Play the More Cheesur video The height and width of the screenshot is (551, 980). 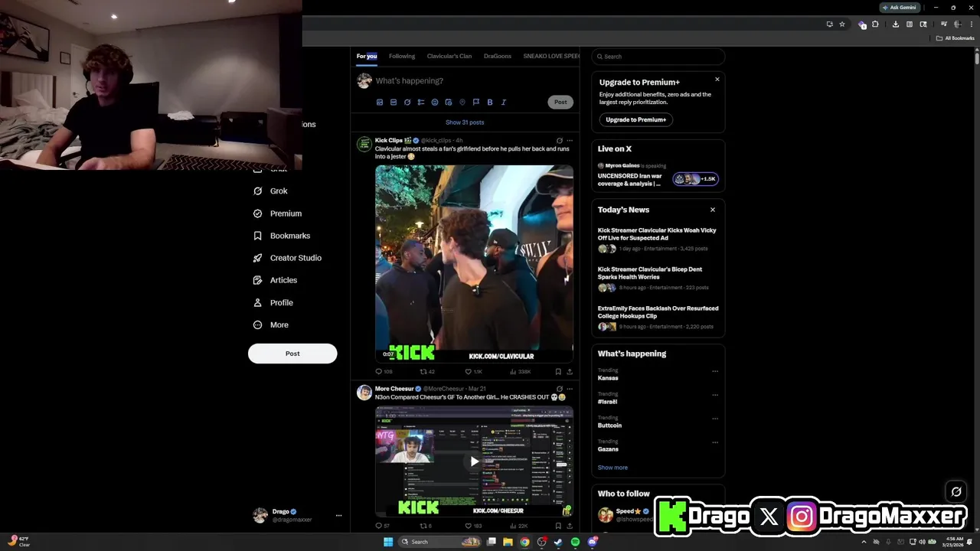[x=474, y=461]
